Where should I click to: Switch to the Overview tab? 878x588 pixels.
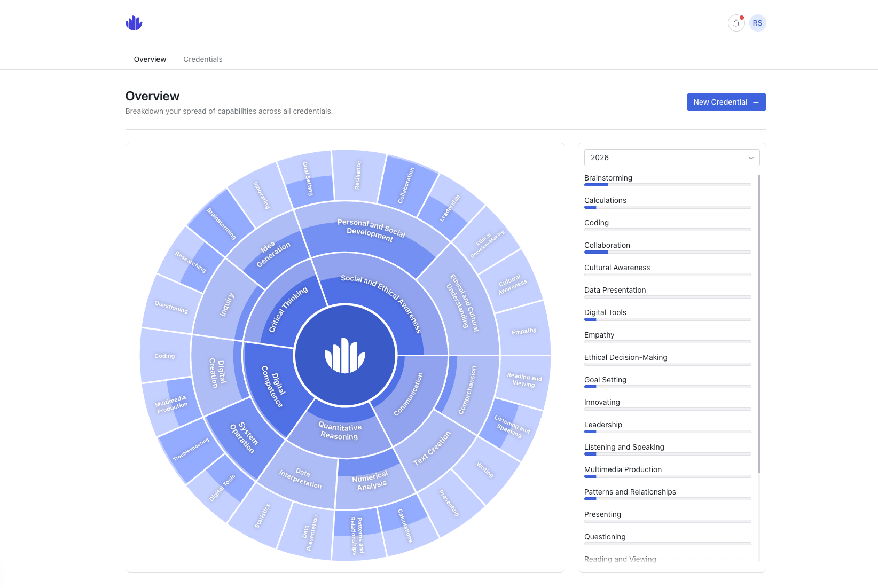point(150,59)
